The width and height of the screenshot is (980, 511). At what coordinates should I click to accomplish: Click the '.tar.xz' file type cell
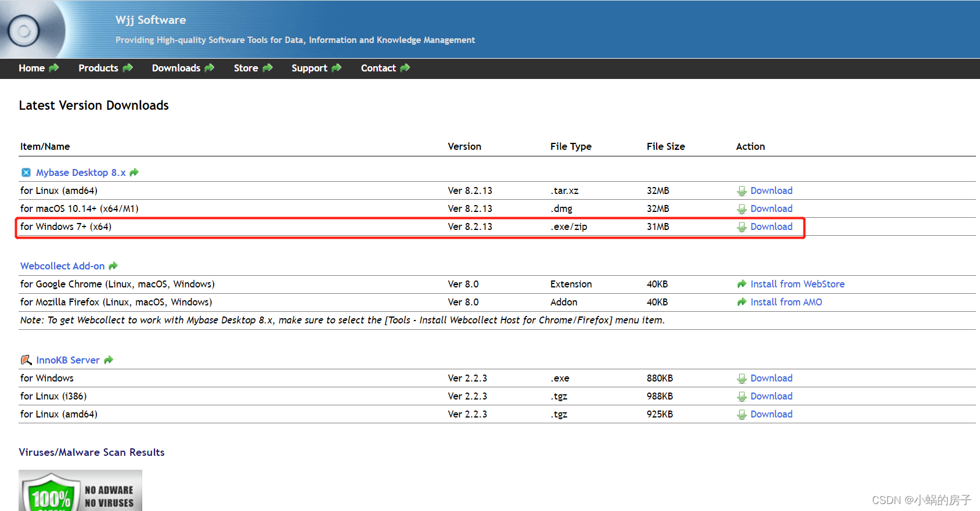[564, 190]
